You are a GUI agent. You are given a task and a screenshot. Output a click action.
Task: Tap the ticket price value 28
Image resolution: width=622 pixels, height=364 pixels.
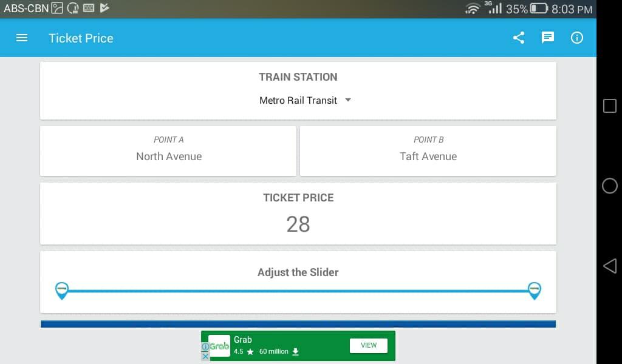(298, 224)
